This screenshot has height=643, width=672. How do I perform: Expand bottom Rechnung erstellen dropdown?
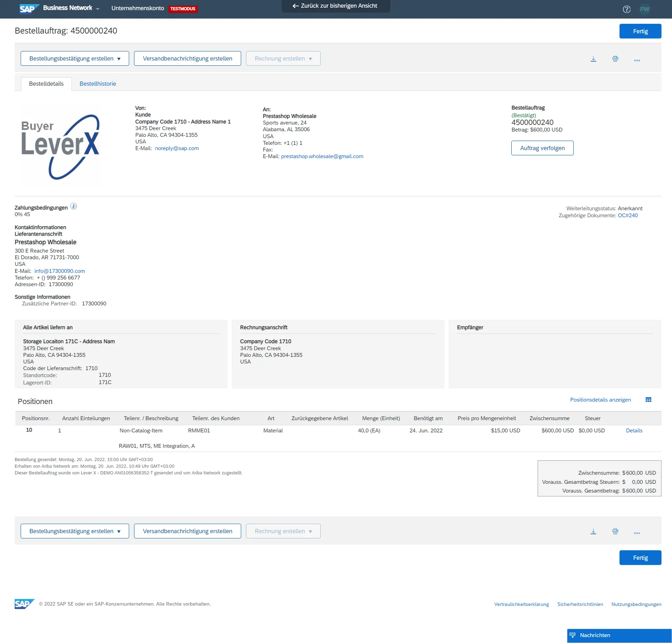[x=310, y=531]
